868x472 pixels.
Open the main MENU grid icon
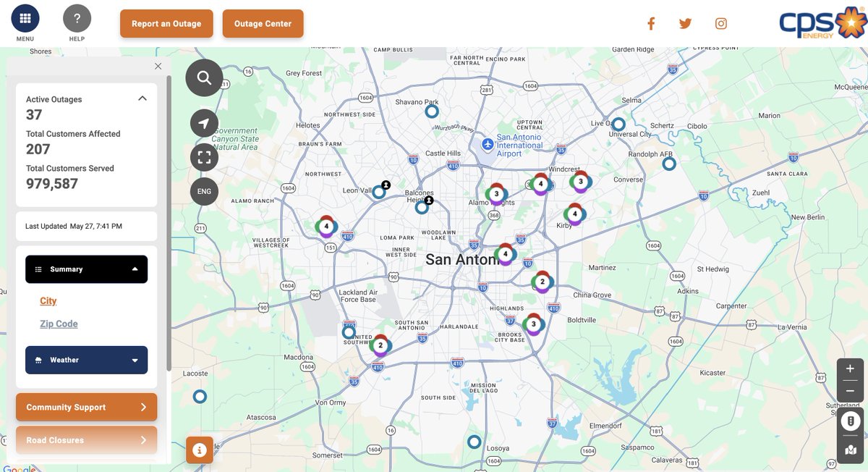[x=25, y=18]
